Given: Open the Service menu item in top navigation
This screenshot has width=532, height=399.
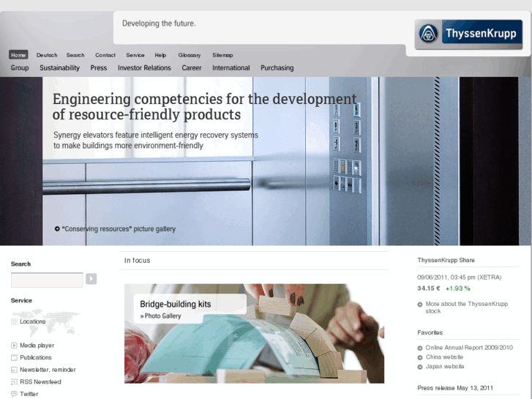Looking at the screenshot, I should coord(135,55).
